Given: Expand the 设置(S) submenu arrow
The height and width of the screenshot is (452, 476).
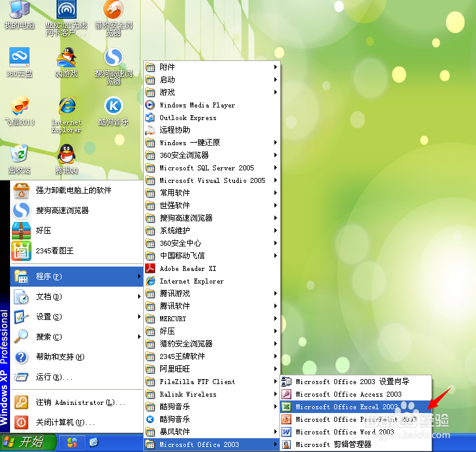Looking at the screenshot, I should (x=139, y=316).
